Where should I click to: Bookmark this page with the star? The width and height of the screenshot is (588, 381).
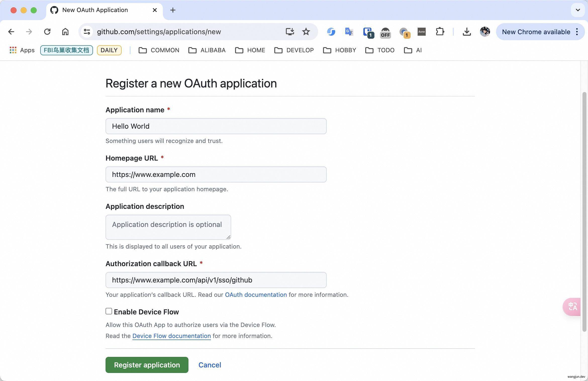[x=306, y=32]
